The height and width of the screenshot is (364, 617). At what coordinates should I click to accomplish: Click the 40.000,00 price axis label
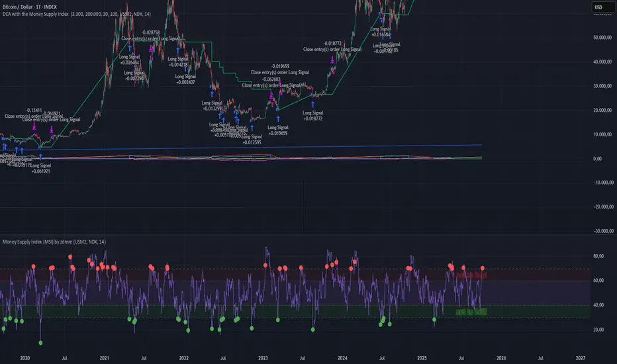pos(602,62)
